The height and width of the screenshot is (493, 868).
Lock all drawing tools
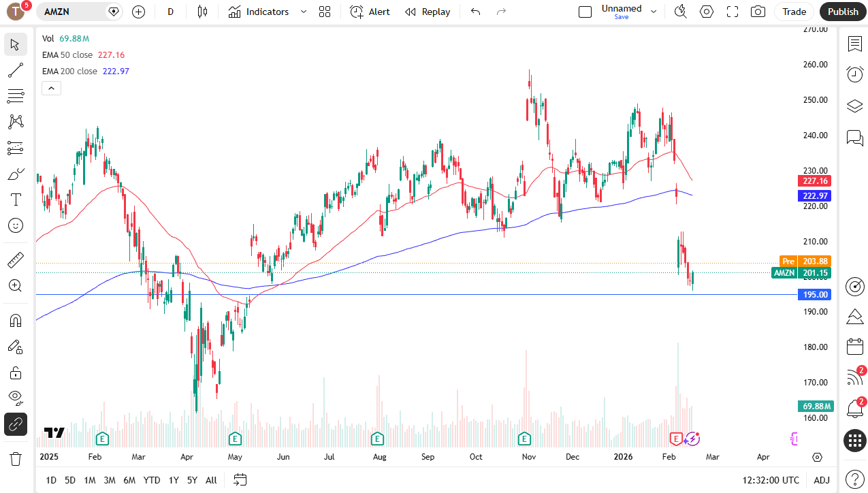pyautogui.click(x=16, y=372)
